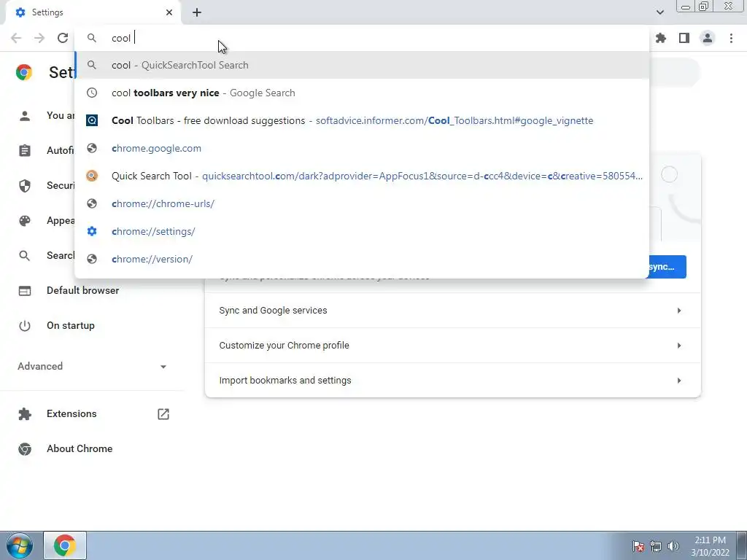The image size is (747, 560).
Task: Open Import bookmarks and settings
Action: 452,380
